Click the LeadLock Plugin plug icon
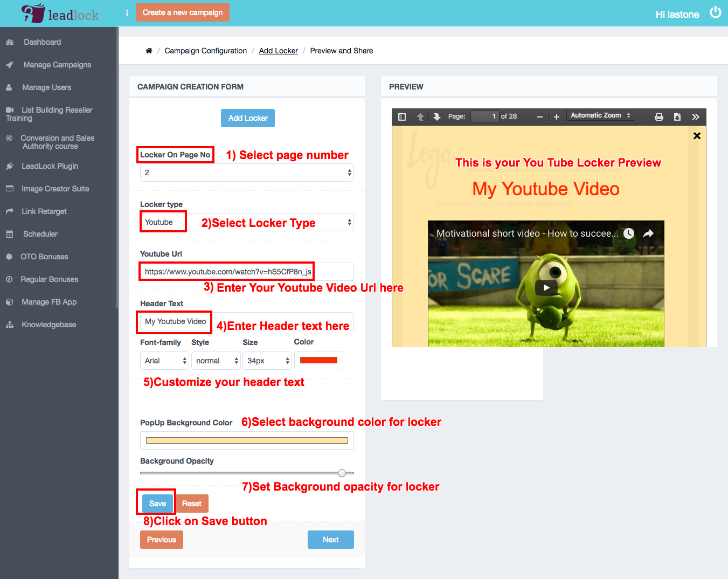Image resolution: width=728 pixels, height=579 pixels. [x=10, y=166]
